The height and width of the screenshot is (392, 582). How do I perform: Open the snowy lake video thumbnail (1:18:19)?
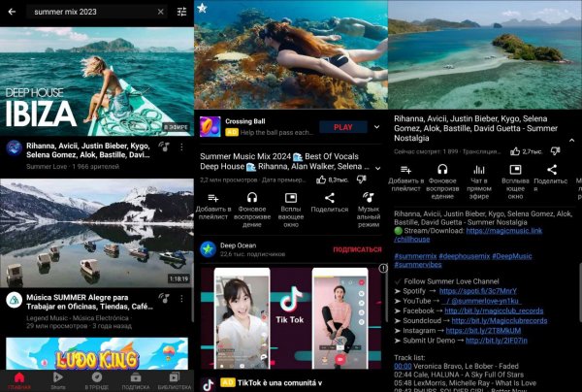[97, 233]
